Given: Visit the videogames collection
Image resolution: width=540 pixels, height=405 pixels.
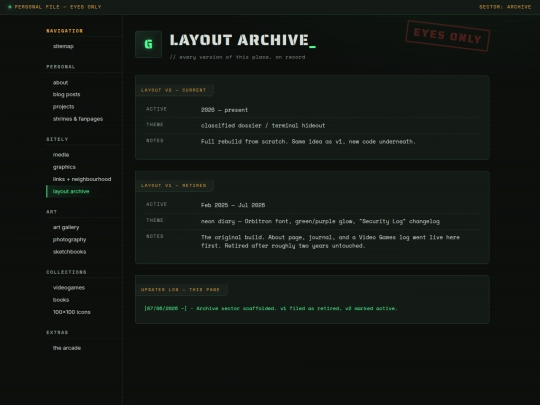Looking at the screenshot, I should coord(69,288).
